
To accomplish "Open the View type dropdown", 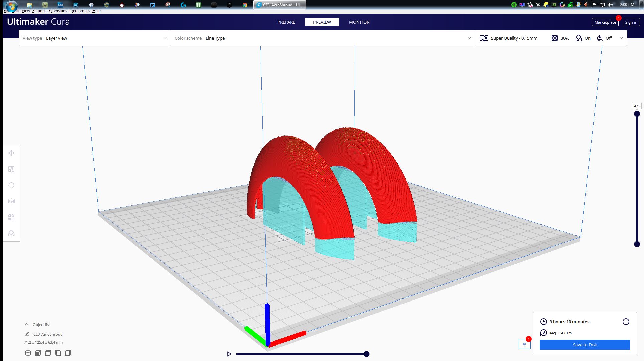I will pos(95,38).
